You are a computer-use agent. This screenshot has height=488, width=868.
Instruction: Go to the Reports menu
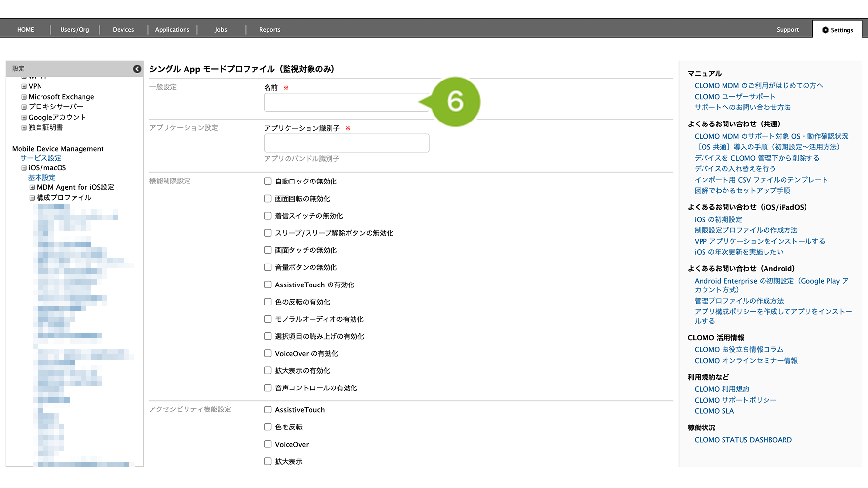tap(269, 30)
